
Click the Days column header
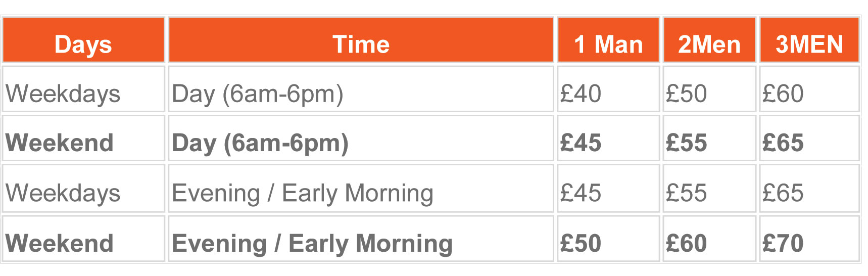point(83,40)
